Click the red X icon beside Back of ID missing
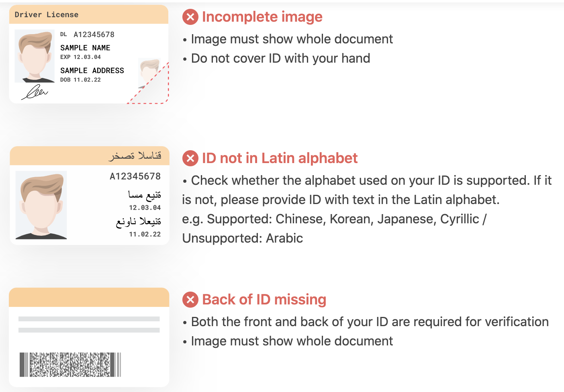The image size is (564, 392). (x=190, y=300)
